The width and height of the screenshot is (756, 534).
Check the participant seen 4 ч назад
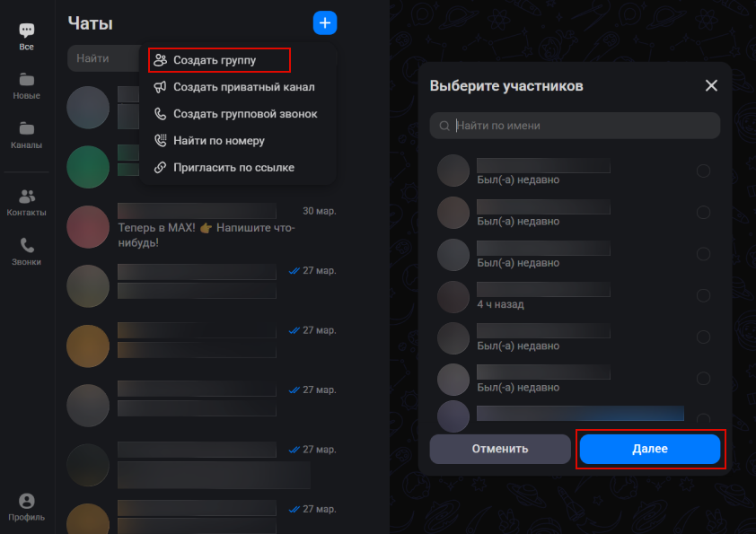(x=703, y=294)
